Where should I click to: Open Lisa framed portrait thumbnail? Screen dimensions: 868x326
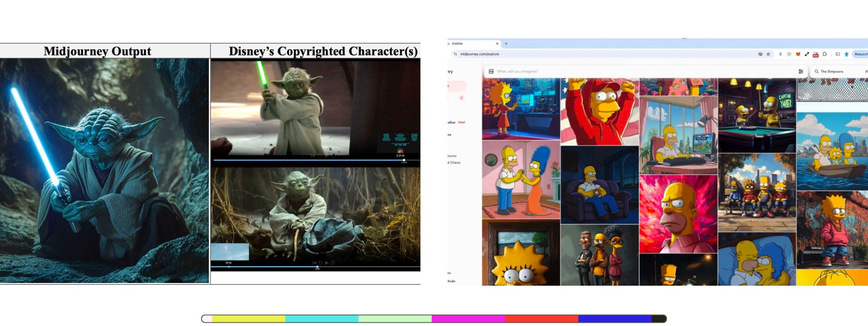pyautogui.click(x=521, y=253)
